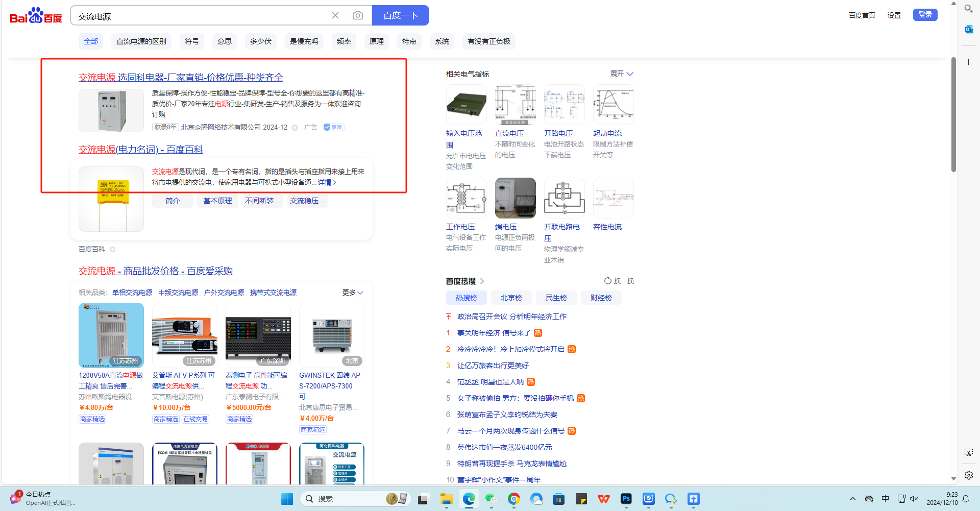Expand the 相关电气指标 panel with 展开

(x=622, y=74)
